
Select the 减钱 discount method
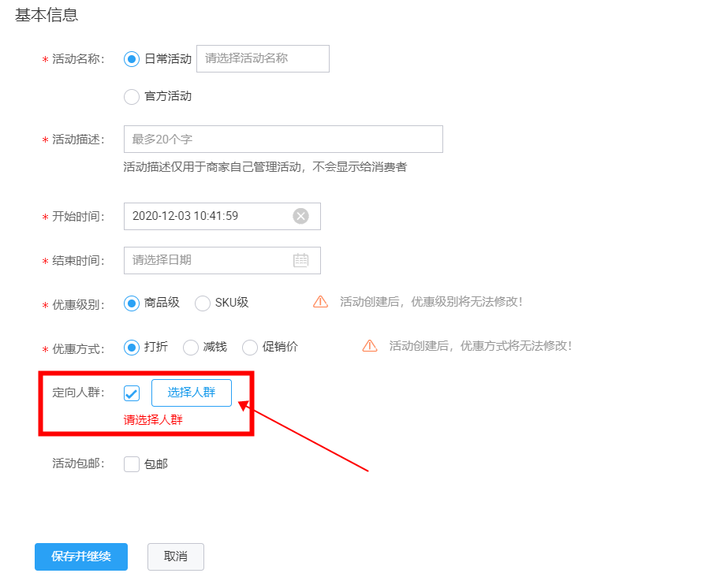(191, 348)
